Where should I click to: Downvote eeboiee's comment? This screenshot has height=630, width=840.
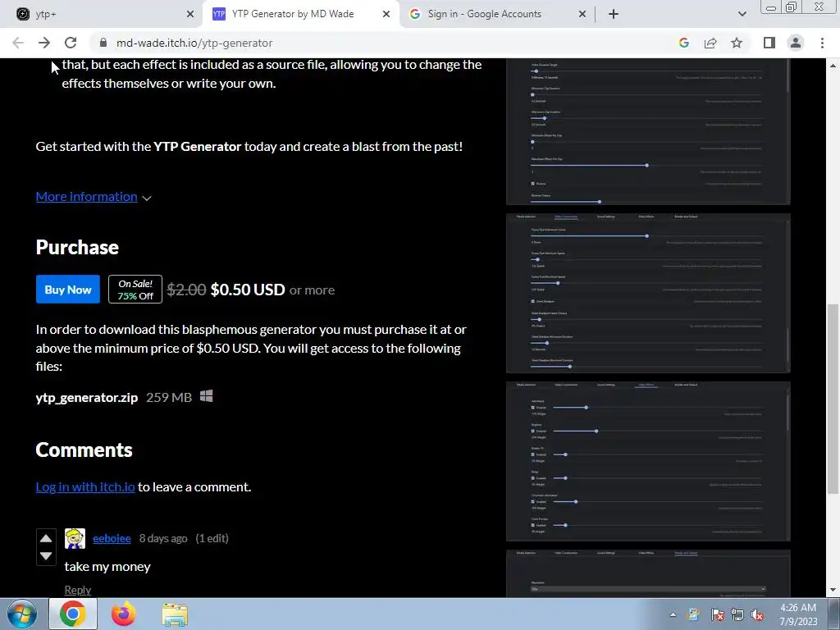46,555
